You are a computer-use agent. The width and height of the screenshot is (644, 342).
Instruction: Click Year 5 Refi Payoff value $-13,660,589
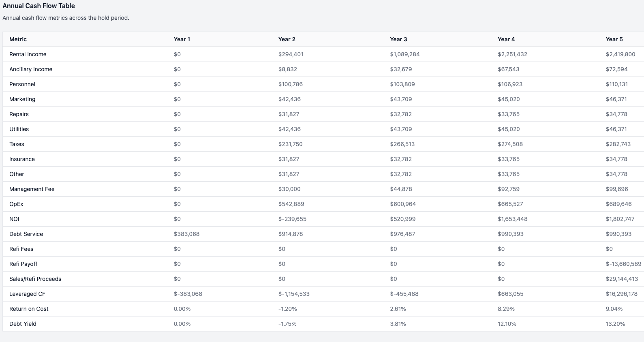[x=623, y=264]
